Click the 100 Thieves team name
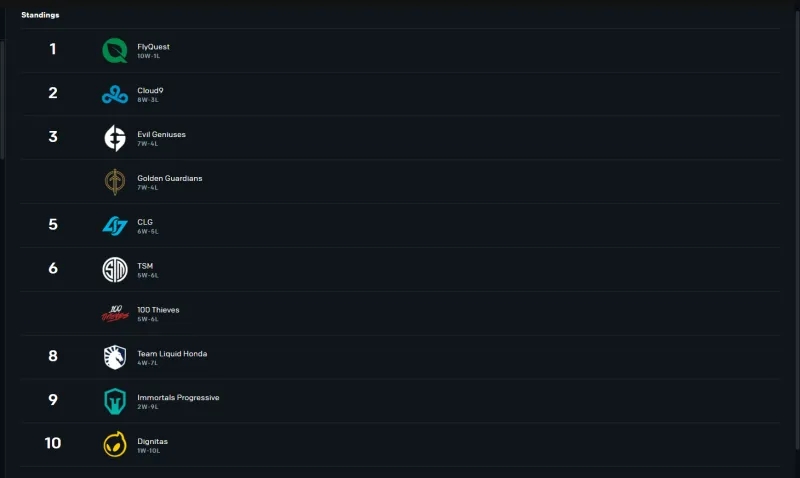This screenshot has height=478, width=800. pyautogui.click(x=158, y=310)
